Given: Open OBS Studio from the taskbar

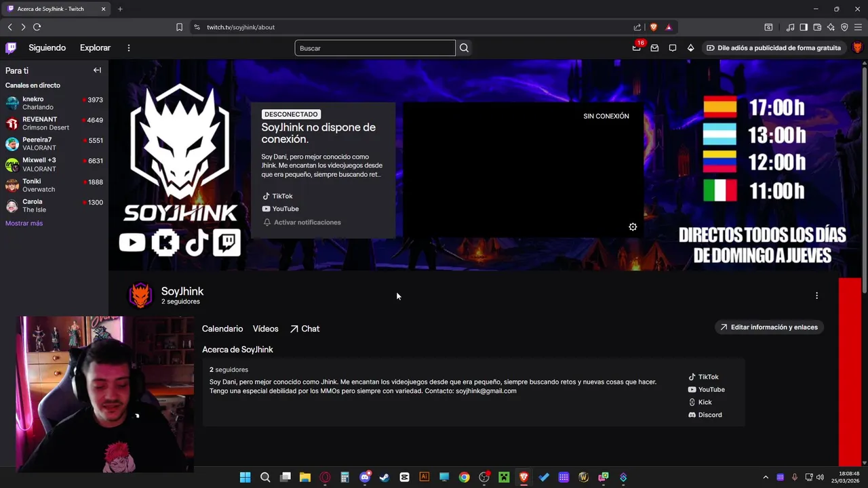Looking at the screenshot, I should point(484,477).
